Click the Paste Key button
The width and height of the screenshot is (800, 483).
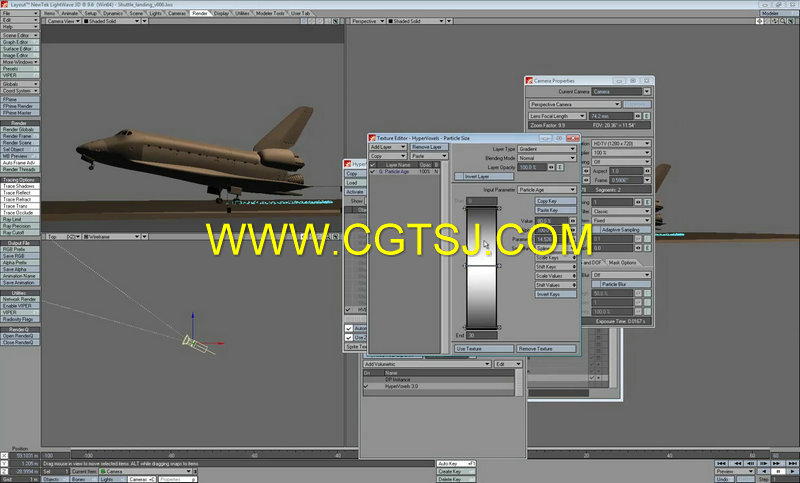click(555, 210)
